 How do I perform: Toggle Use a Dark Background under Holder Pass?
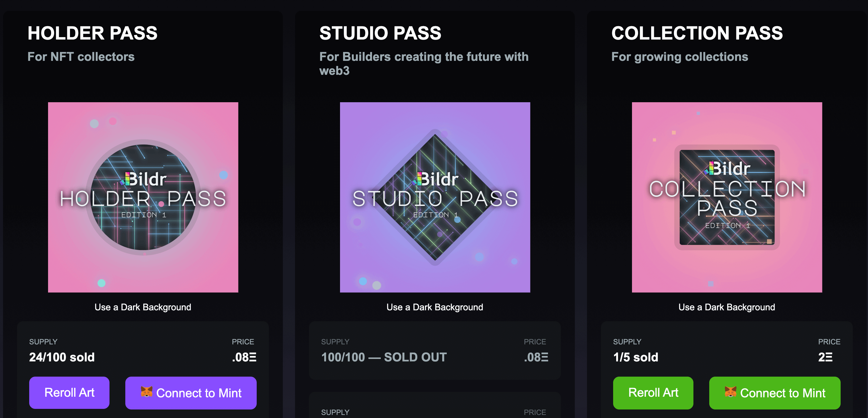click(x=143, y=307)
